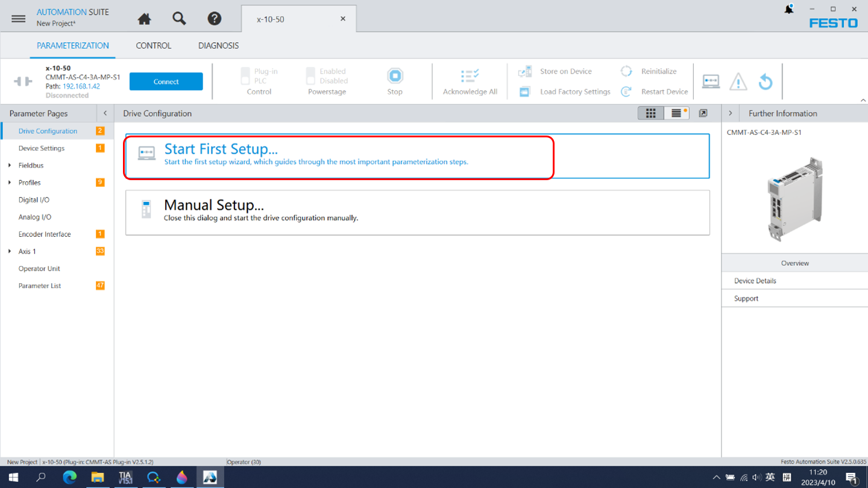
Task: Click the Home icon in header
Action: [x=144, y=19]
